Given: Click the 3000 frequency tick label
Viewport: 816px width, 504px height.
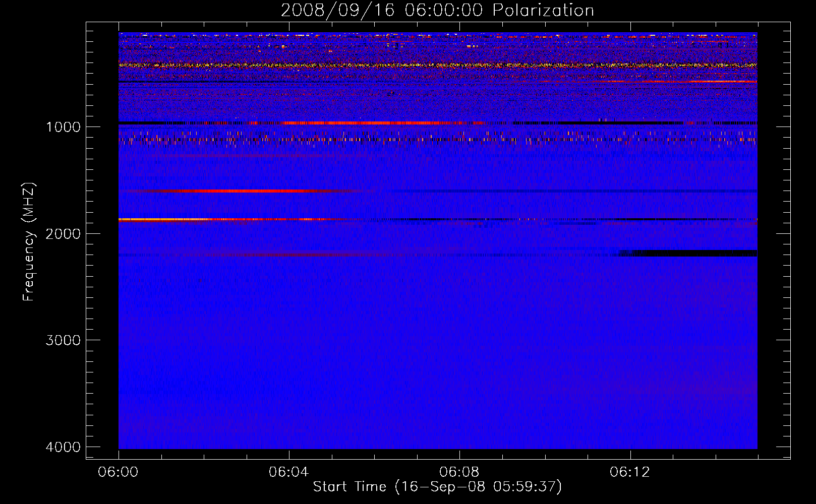Looking at the screenshot, I should (63, 340).
